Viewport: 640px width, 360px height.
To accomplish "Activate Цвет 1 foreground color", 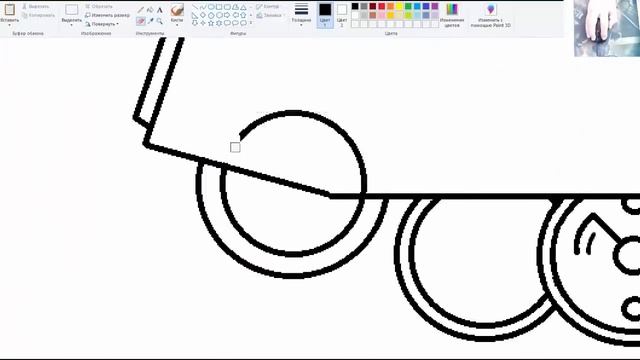I will tap(325, 15).
